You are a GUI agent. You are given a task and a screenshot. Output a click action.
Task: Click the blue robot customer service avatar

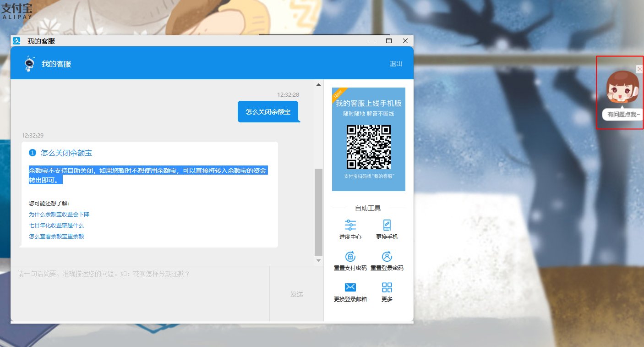(30, 64)
